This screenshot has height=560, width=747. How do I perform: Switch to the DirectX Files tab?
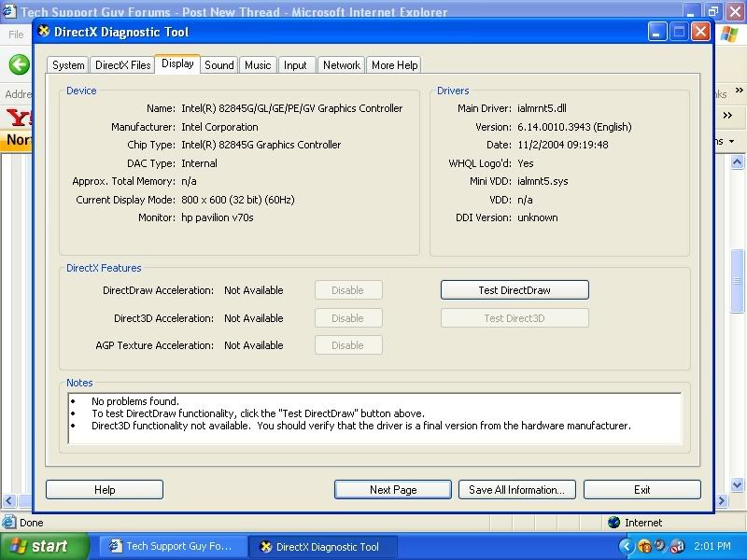click(122, 65)
